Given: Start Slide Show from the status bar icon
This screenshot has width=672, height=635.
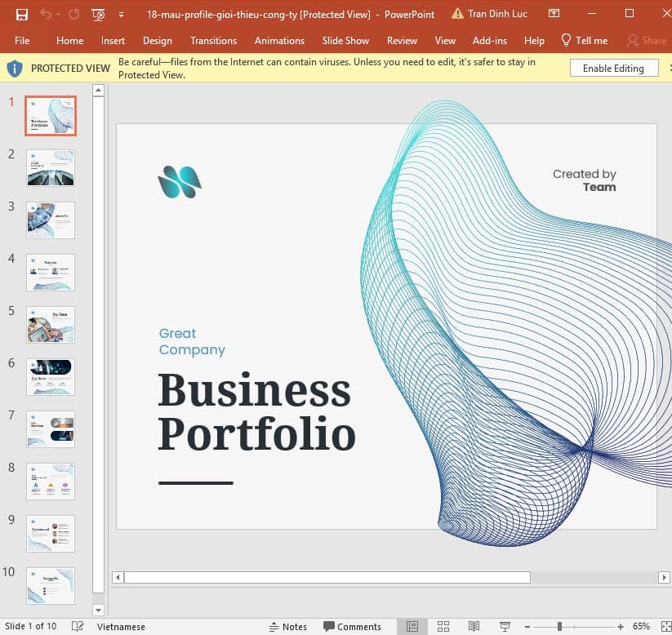Looking at the screenshot, I should (x=504, y=626).
